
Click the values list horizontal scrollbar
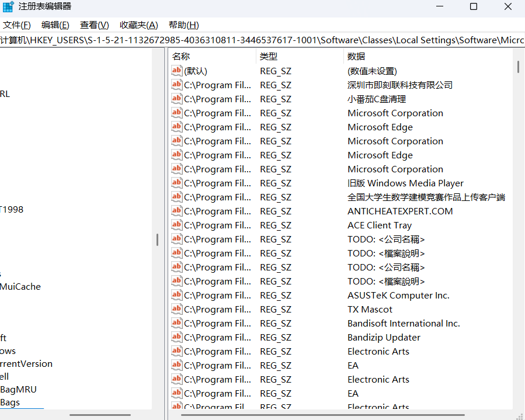point(323,415)
